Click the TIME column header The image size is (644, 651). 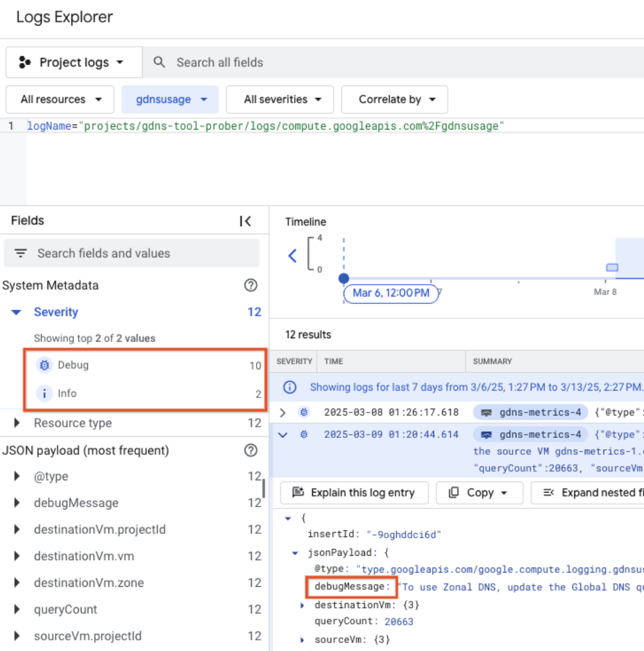pyautogui.click(x=333, y=361)
